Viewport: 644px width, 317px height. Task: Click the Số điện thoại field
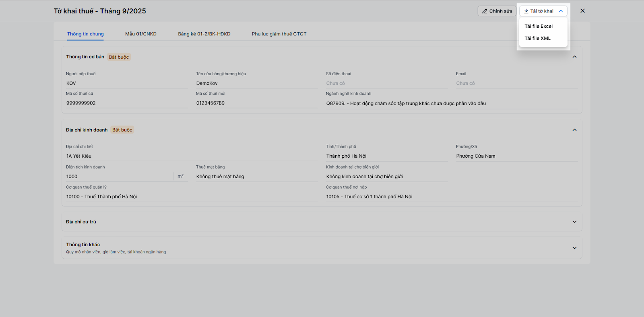[386, 83]
